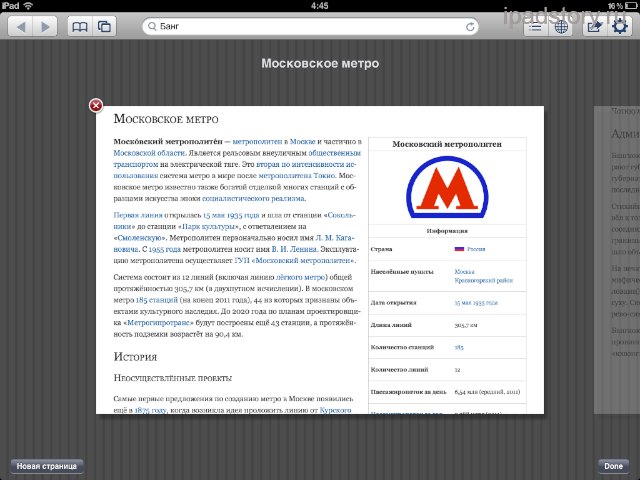
Task: Follow the «Метрогипротранс» link
Action: (158, 323)
